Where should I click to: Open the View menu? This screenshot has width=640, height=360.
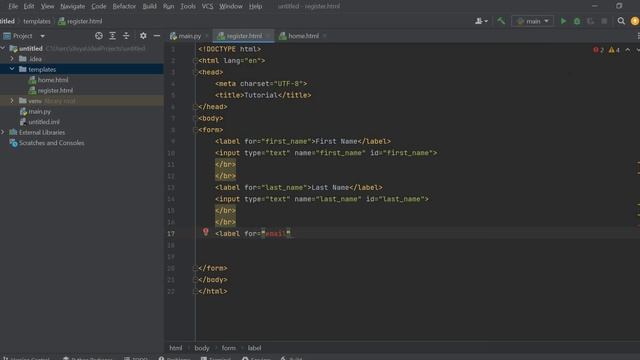pos(47,6)
